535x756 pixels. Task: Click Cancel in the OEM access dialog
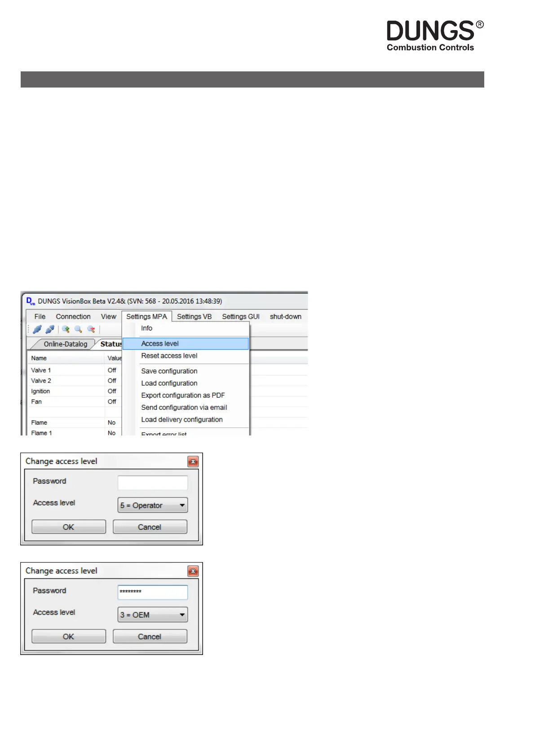150,637
